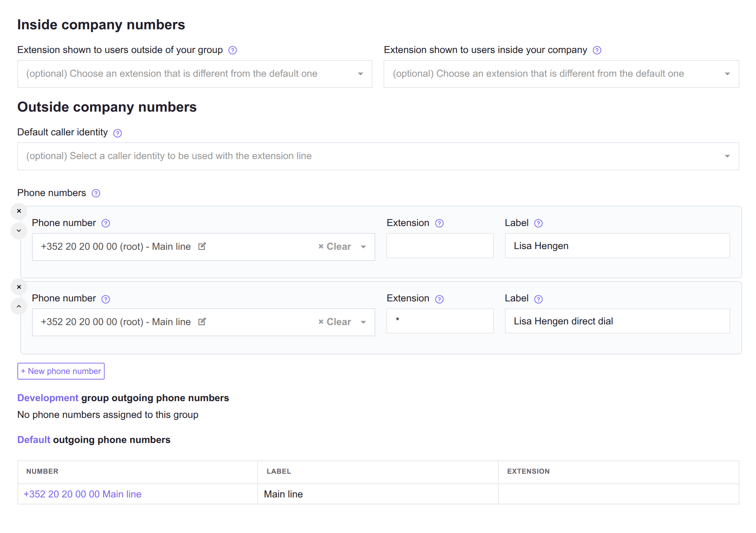756x533 pixels.
Task: Remove the Lisa Hengen direct dial entry
Action: coord(19,287)
